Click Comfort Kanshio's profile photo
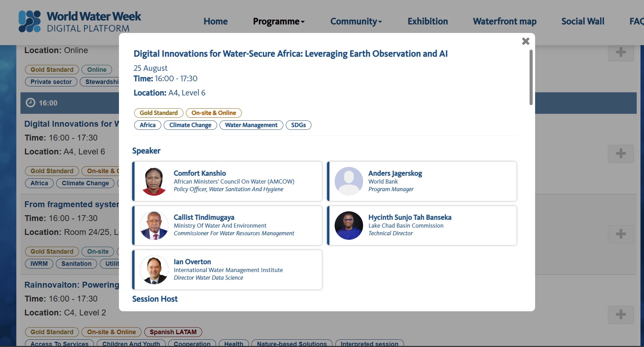Viewport: 644px width, 347px height. click(154, 181)
